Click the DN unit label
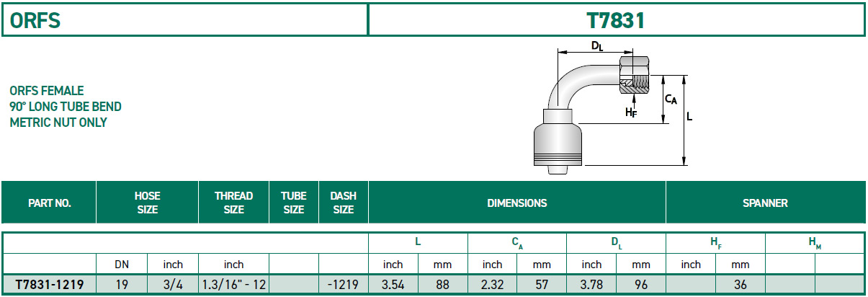The height and width of the screenshot is (297, 868). pos(122,265)
